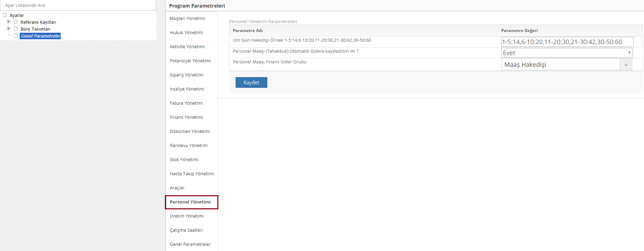Open the Evet selection dropdown
The image size is (644, 251).
[567, 53]
